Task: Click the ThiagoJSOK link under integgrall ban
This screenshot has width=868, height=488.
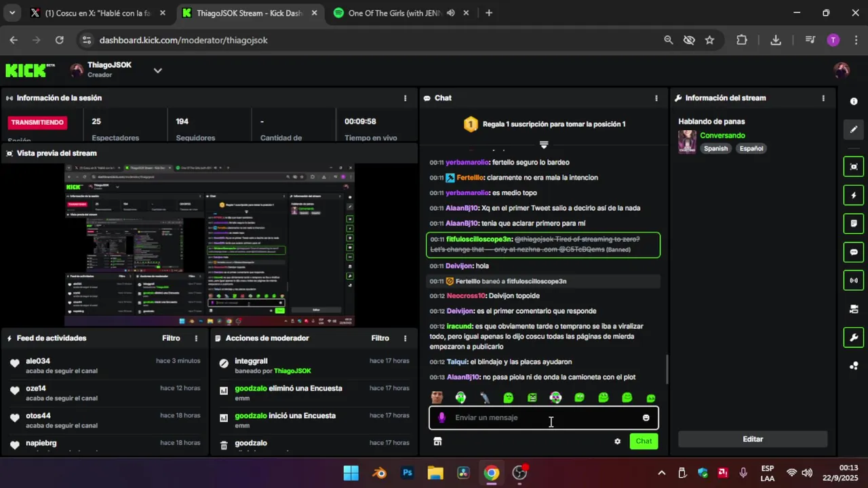Action: point(292,371)
